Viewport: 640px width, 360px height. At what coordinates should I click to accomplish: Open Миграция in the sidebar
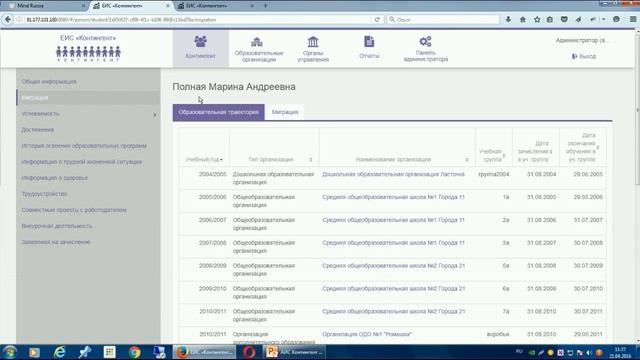89,98
